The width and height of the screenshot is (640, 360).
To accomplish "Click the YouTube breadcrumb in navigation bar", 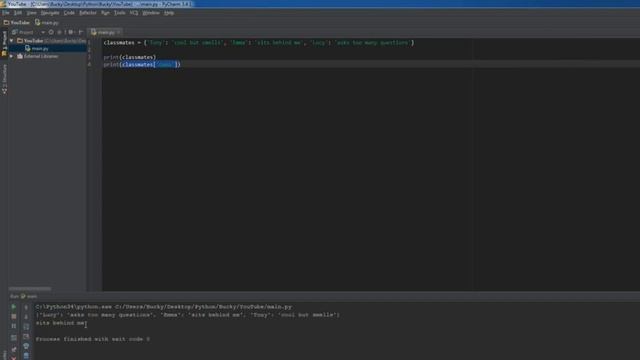I will [17, 22].
